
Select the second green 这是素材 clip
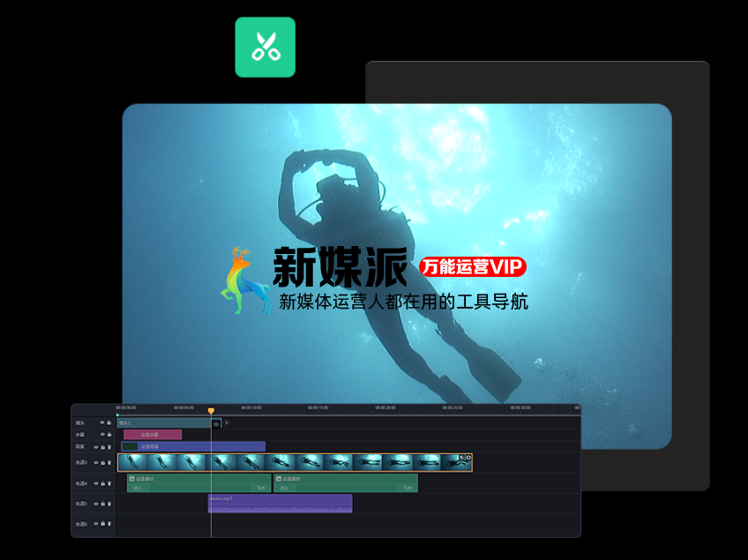[346, 482]
